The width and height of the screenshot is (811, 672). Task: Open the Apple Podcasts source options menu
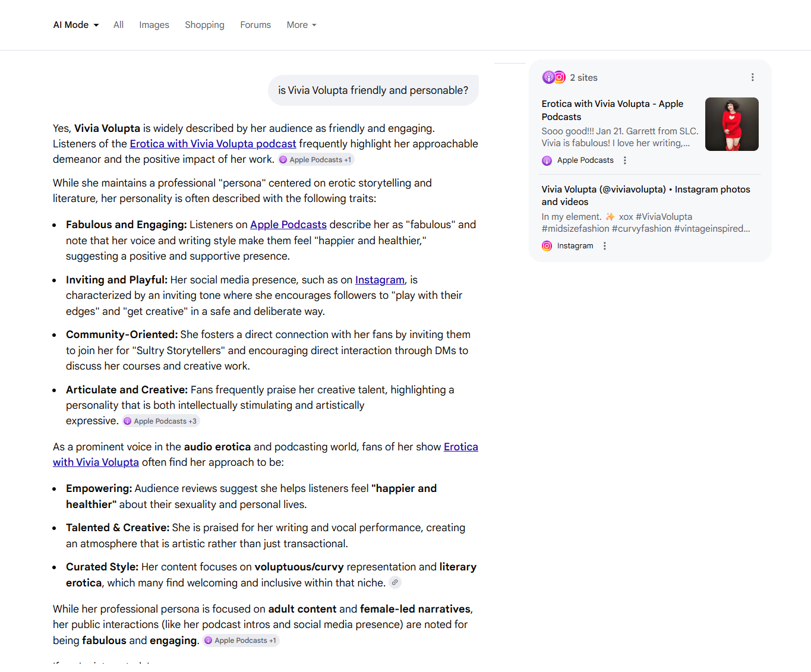[x=624, y=160]
